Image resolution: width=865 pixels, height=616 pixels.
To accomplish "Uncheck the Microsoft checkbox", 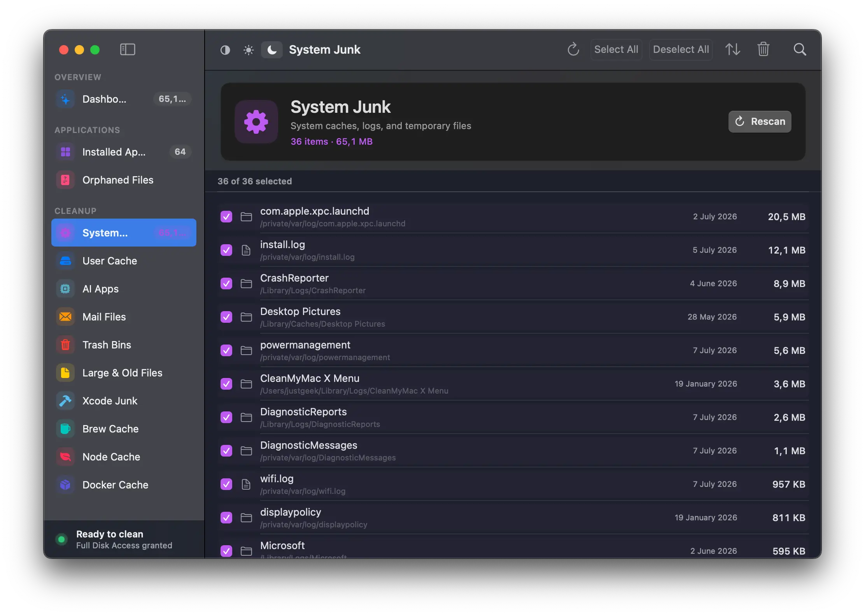I will pos(226,551).
